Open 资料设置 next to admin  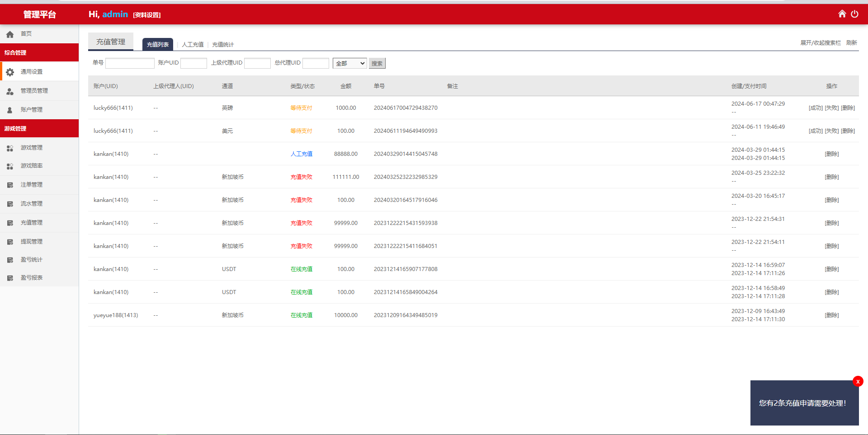point(147,15)
